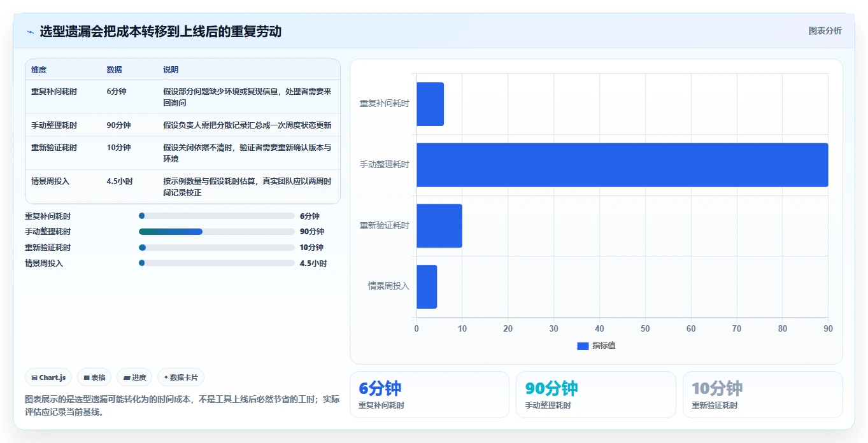868x443 pixels.
Task: Select the 进度 tag chip
Action: [134, 377]
